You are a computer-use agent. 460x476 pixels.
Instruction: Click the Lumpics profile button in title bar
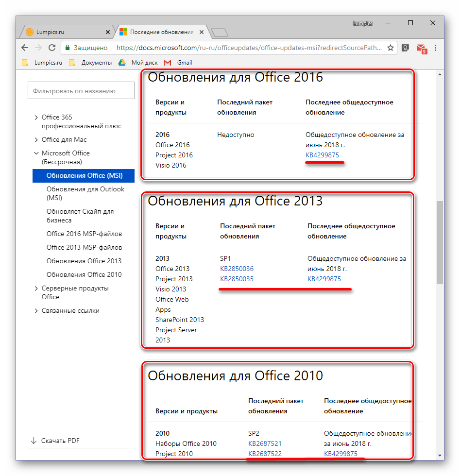coord(363,23)
